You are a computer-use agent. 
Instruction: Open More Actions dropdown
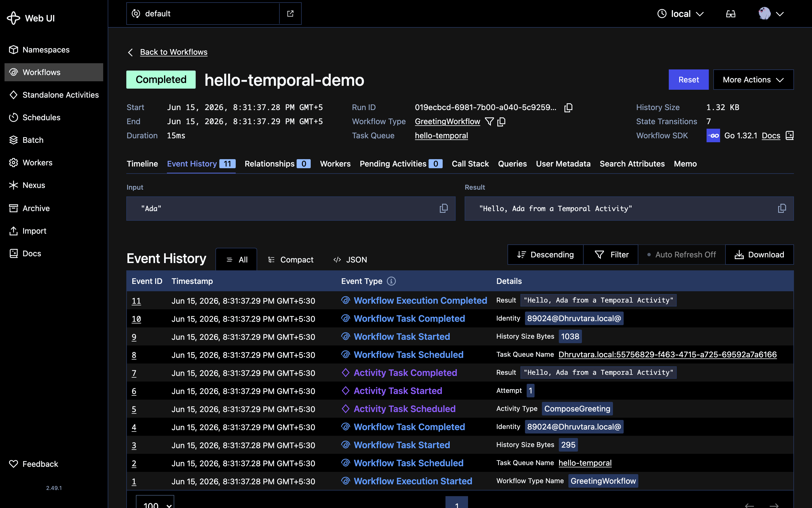[753, 80]
